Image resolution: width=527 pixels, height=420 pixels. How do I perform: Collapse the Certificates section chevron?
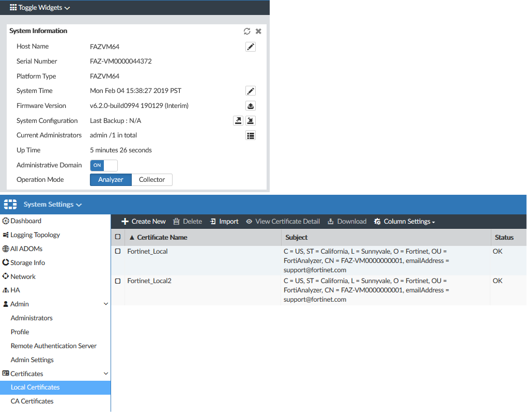click(106, 374)
